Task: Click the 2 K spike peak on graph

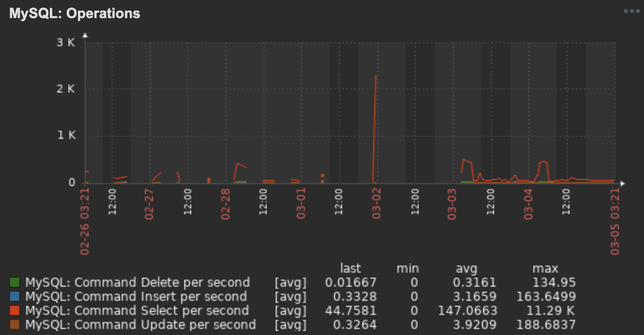Action: (x=376, y=76)
